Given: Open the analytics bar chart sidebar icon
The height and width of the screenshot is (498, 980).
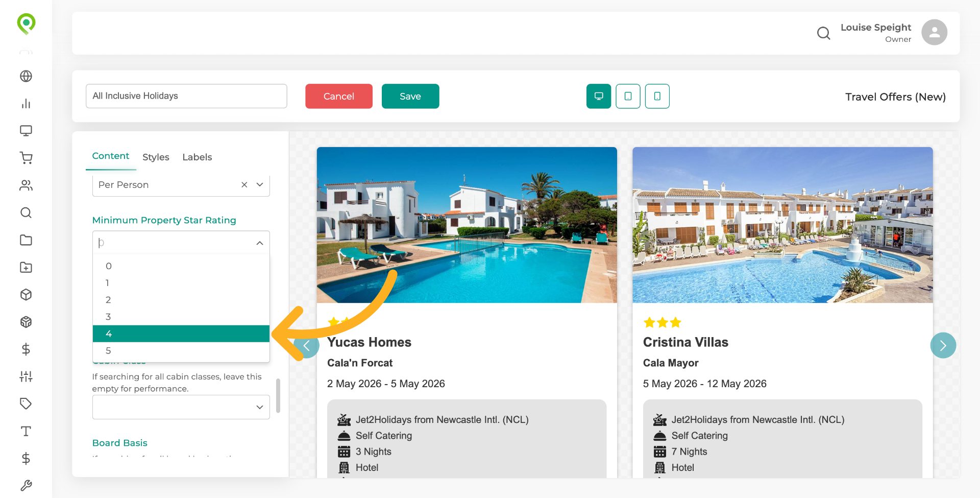Looking at the screenshot, I should [26, 104].
